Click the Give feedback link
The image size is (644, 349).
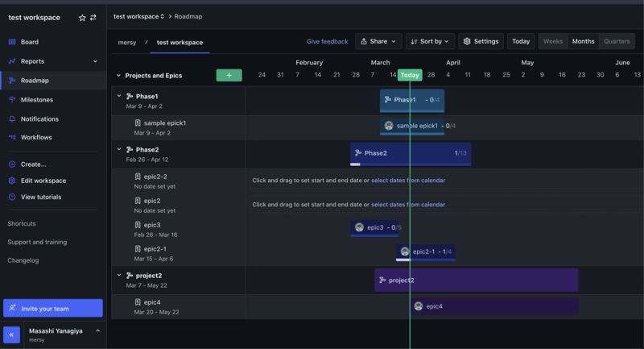pos(328,41)
